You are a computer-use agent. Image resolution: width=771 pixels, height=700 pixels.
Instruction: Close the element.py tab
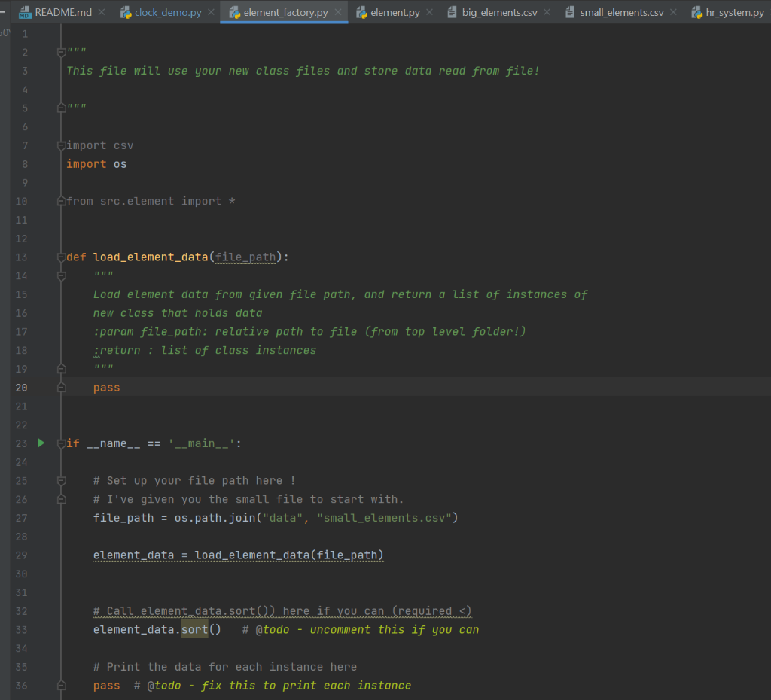(x=429, y=12)
